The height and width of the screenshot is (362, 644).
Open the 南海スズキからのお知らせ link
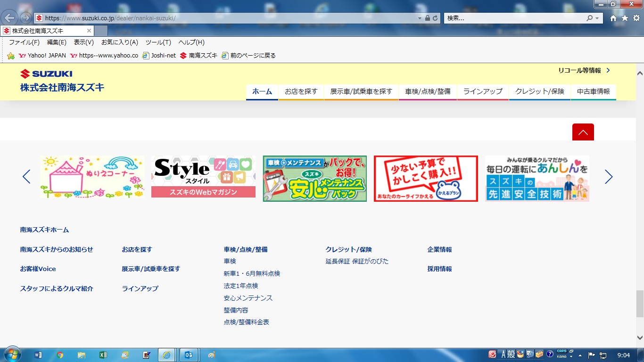tap(57, 249)
